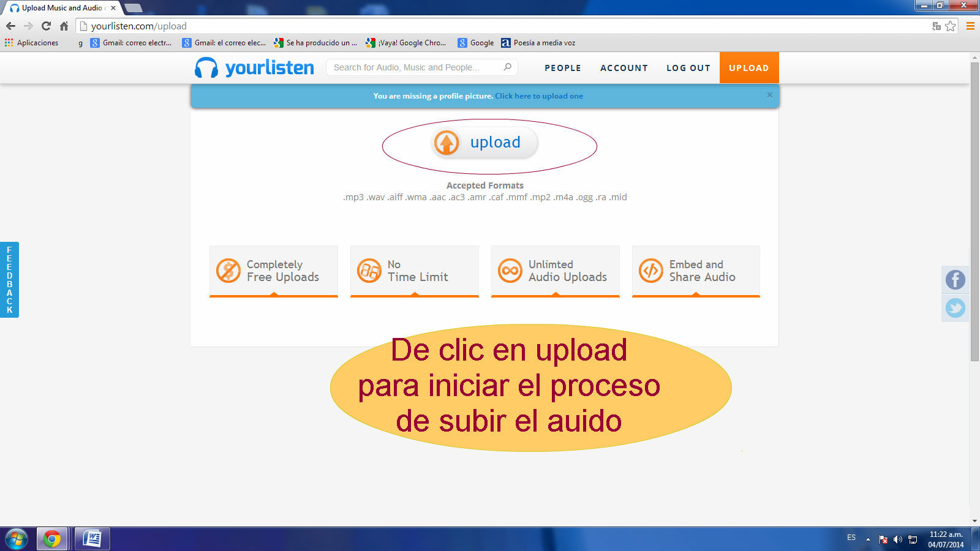Open Word from the taskbar
Image resolution: width=980 pixels, height=551 pixels.
tap(92, 539)
